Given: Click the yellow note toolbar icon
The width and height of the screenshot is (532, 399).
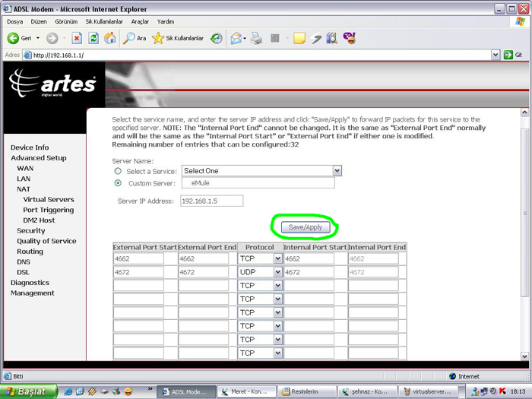Looking at the screenshot, I should pyautogui.click(x=299, y=38).
